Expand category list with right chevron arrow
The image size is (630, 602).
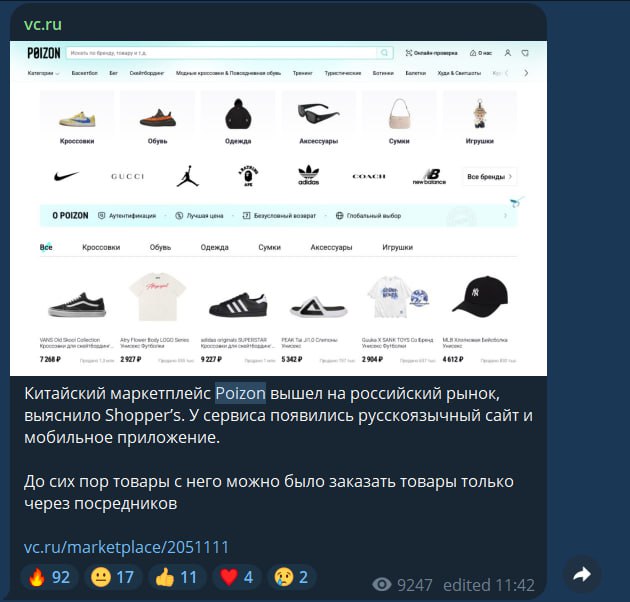(526, 73)
